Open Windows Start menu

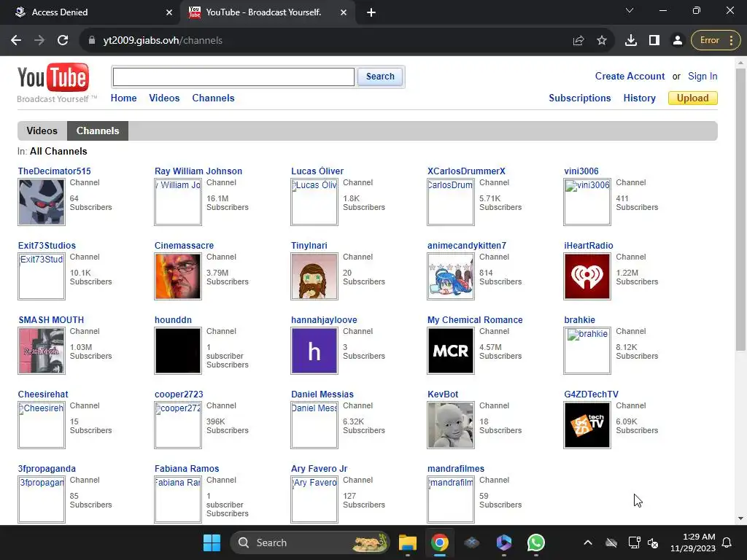pos(212,542)
